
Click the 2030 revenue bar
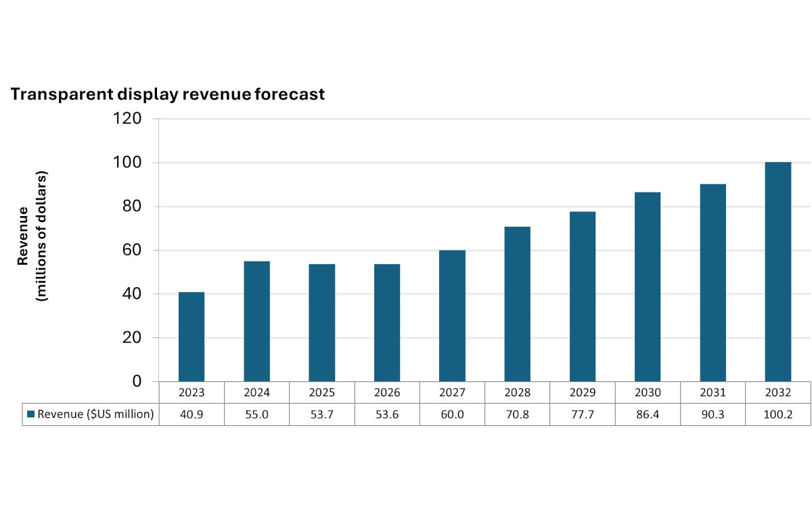coord(648,284)
